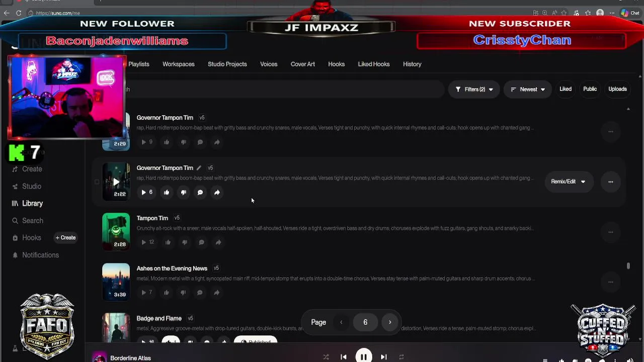Go to the previous page of songs
This screenshot has height=362, width=644.
click(x=341, y=322)
